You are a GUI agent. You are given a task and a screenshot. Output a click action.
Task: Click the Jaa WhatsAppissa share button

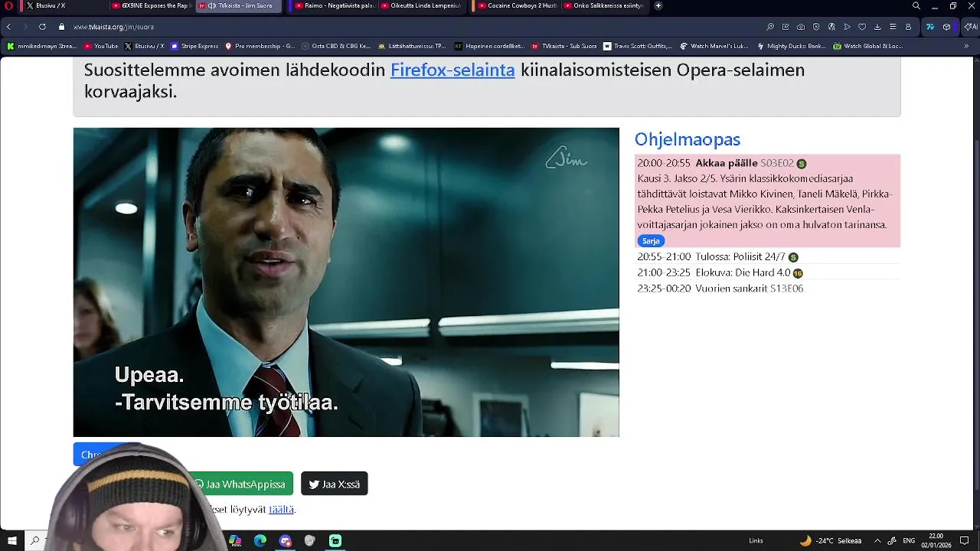pyautogui.click(x=240, y=484)
